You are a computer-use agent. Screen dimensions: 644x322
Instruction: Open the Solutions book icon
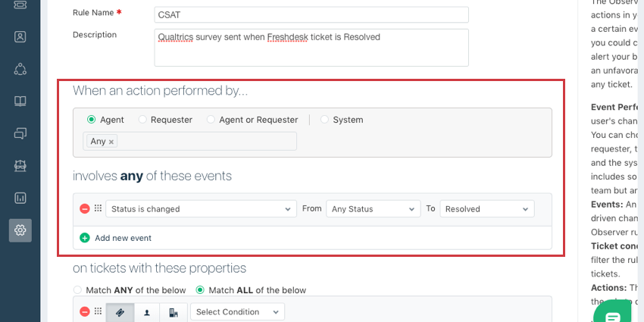click(x=20, y=102)
